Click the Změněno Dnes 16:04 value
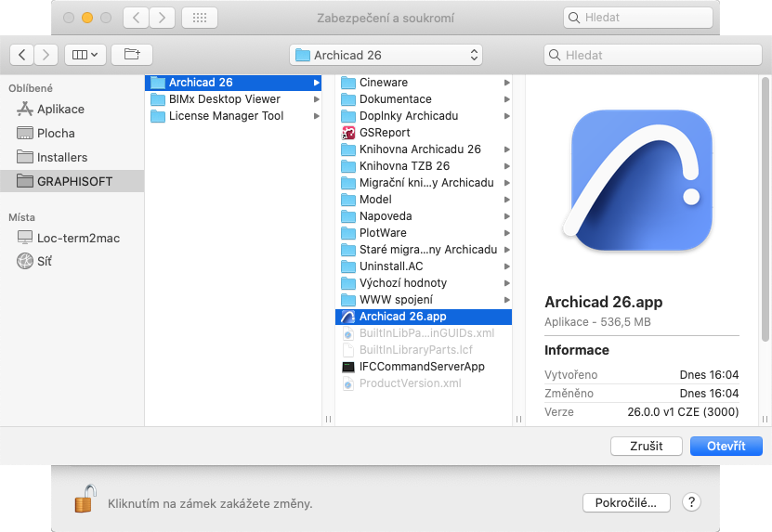 pyautogui.click(x=709, y=394)
